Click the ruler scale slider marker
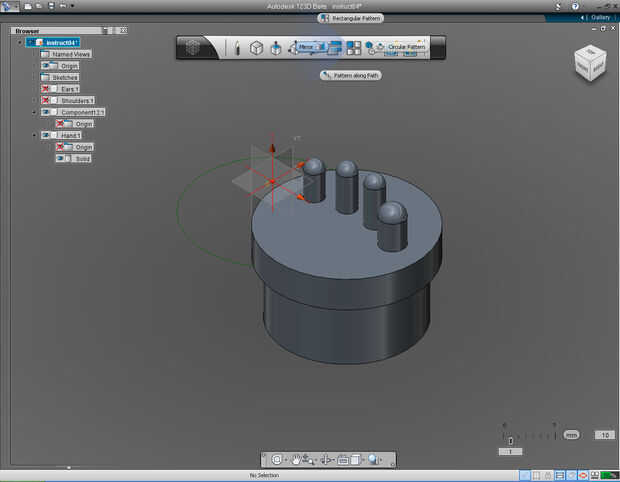The image size is (620, 482). [x=511, y=440]
